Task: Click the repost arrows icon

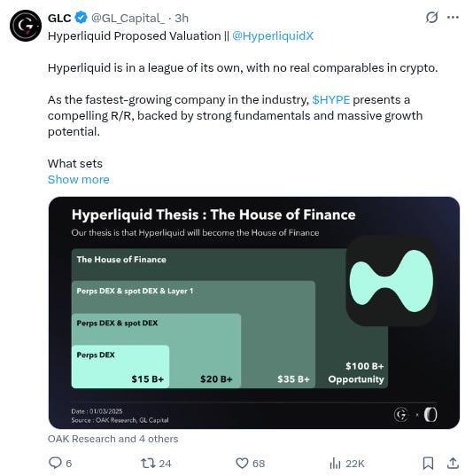Action: 148,463
